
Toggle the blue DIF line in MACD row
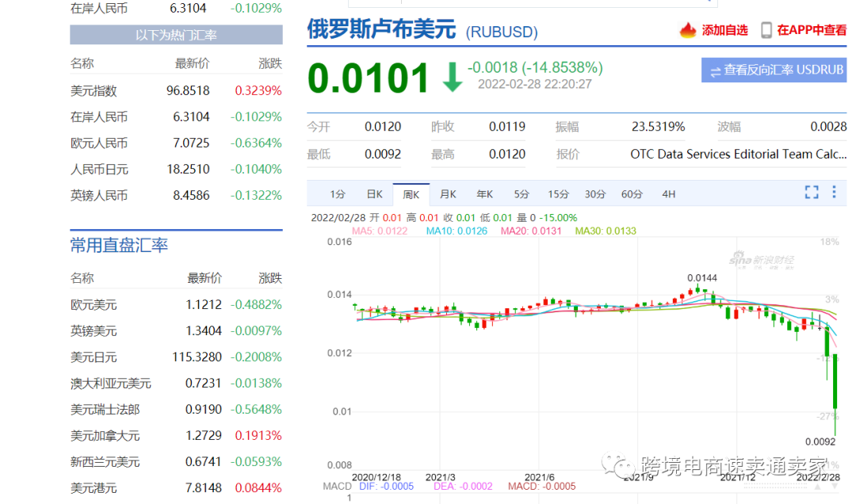coord(386,487)
